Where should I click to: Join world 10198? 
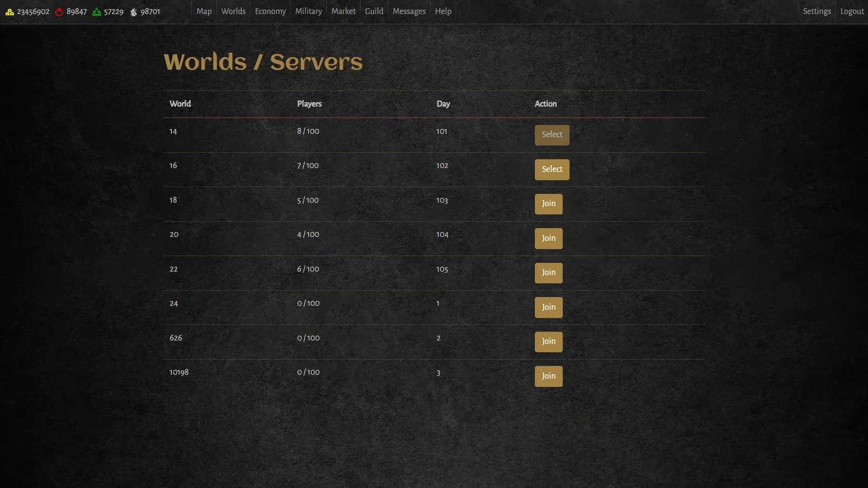[x=548, y=376]
